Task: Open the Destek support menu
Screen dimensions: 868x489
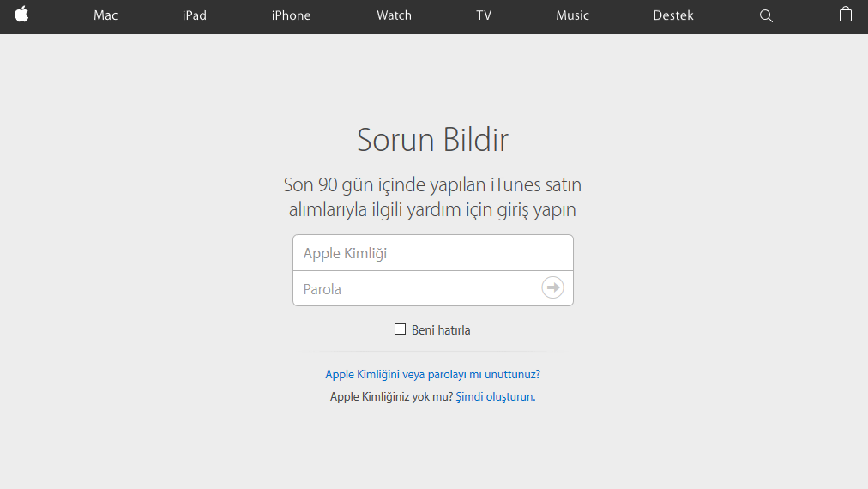Action: [673, 15]
